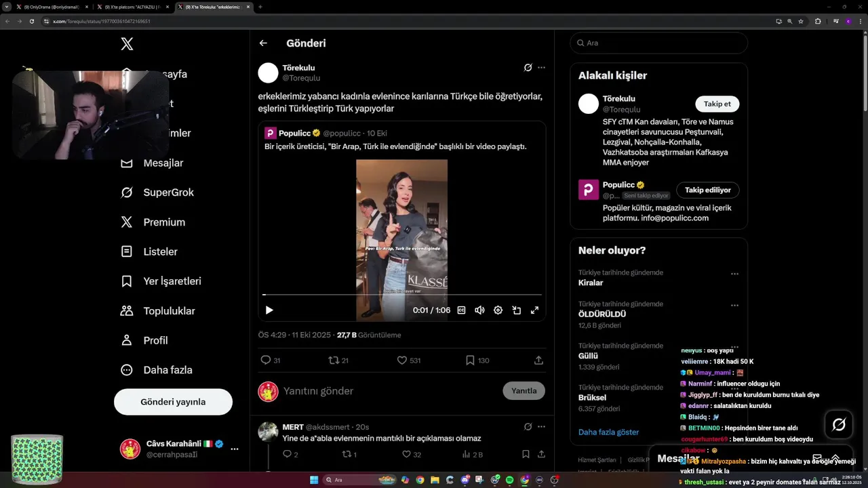
Task: Share MERT's reply
Action: point(541,454)
